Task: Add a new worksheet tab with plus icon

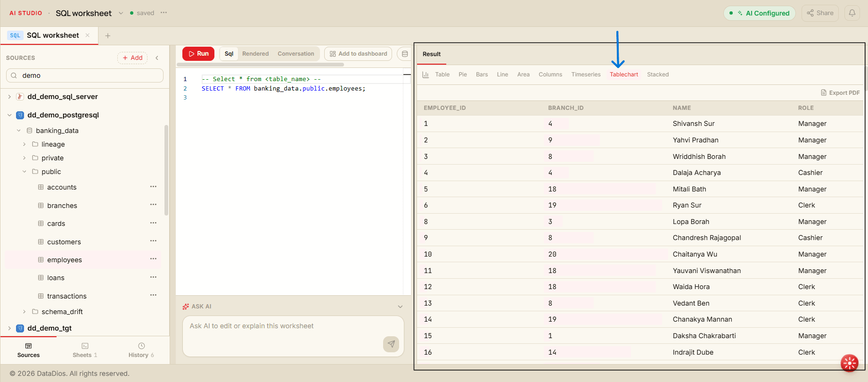Action: point(108,35)
